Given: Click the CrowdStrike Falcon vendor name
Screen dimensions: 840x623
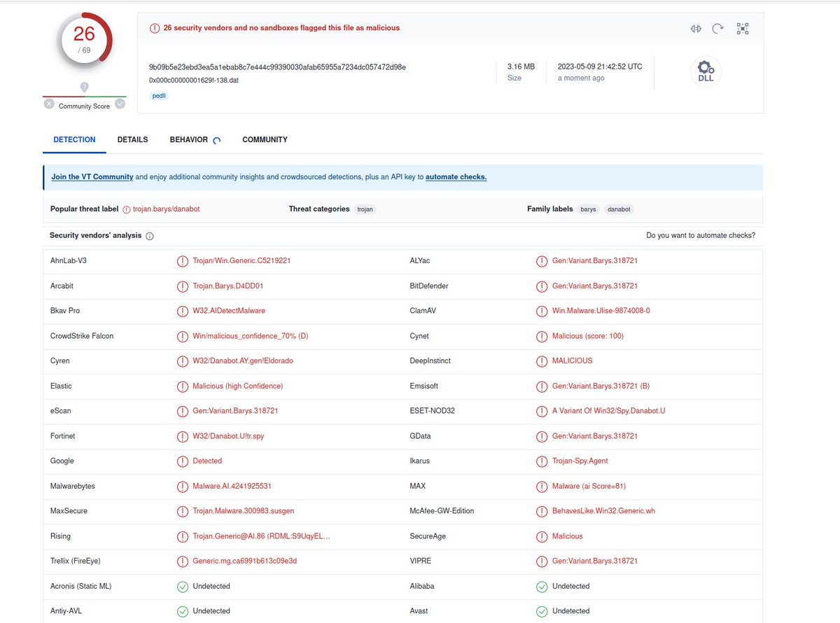Looking at the screenshot, I should coord(82,336).
